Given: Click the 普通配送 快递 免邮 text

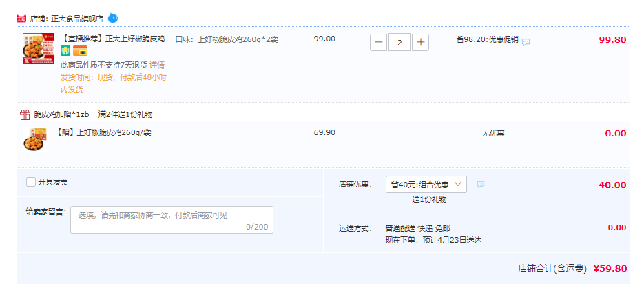Looking at the screenshot, I should [x=417, y=229].
